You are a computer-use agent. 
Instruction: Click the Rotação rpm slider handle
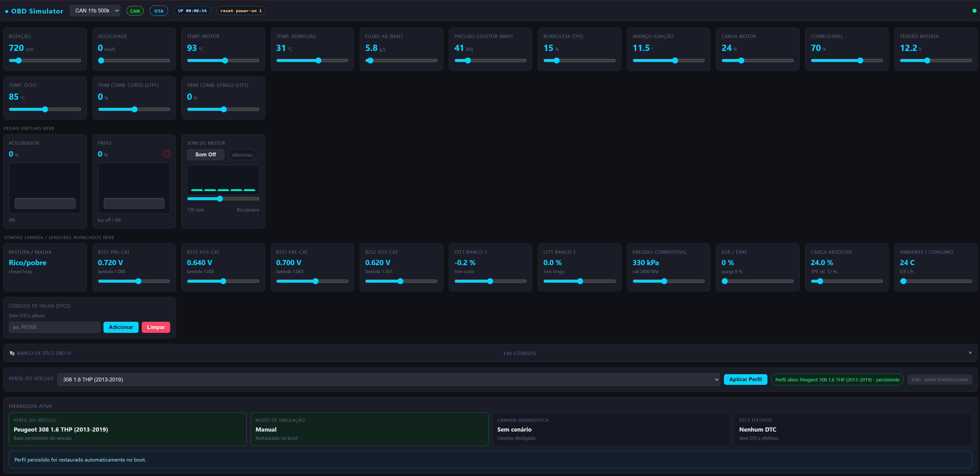[18, 60]
